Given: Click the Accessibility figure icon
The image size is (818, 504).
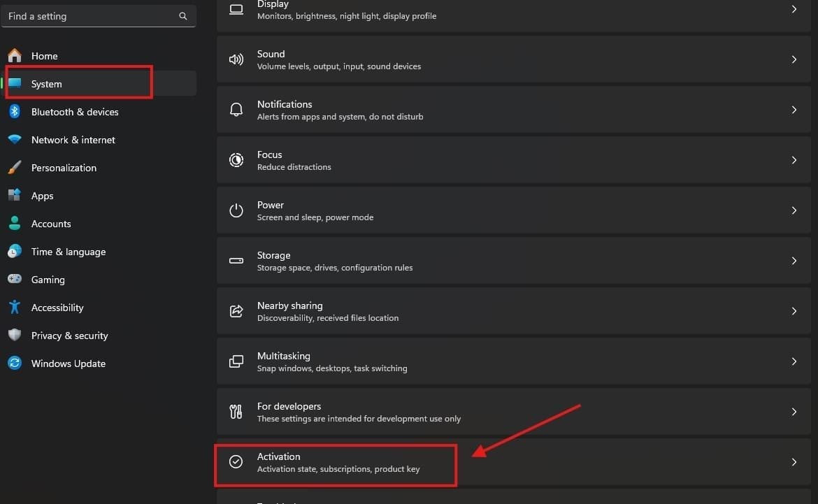Looking at the screenshot, I should click(15, 308).
